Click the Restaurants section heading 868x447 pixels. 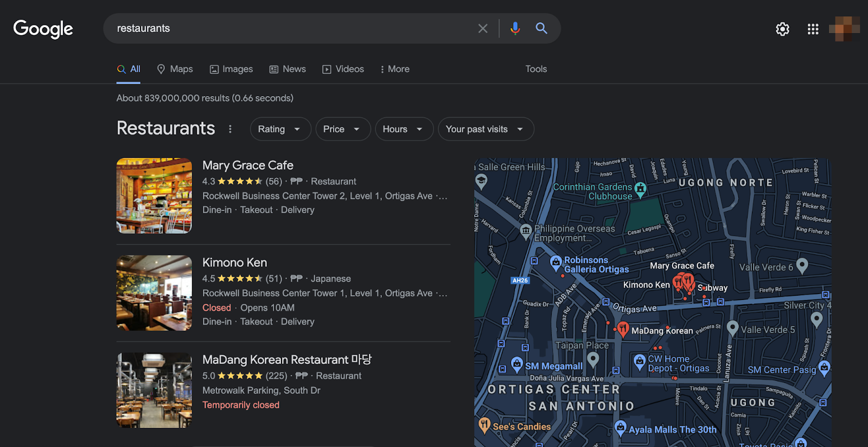pos(166,129)
